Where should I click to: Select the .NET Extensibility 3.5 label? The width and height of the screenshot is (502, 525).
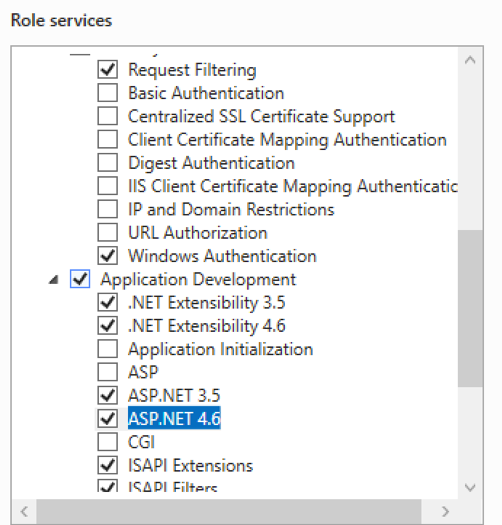click(207, 303)
